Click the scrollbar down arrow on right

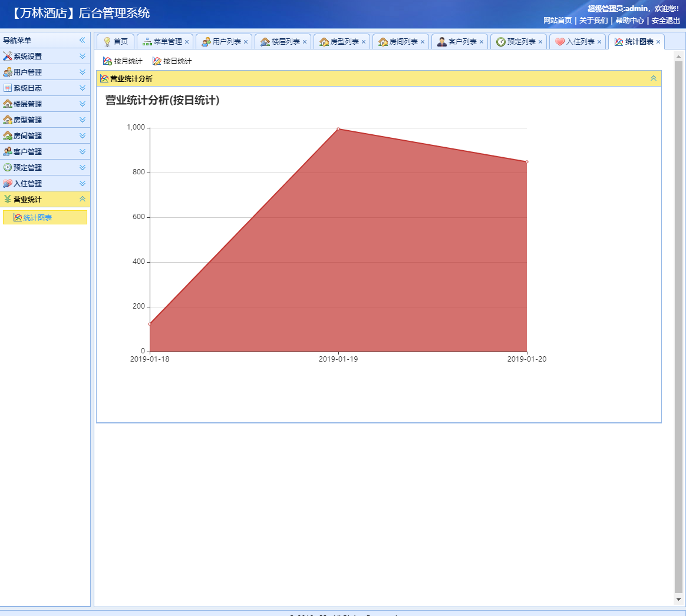pos(678,600)
